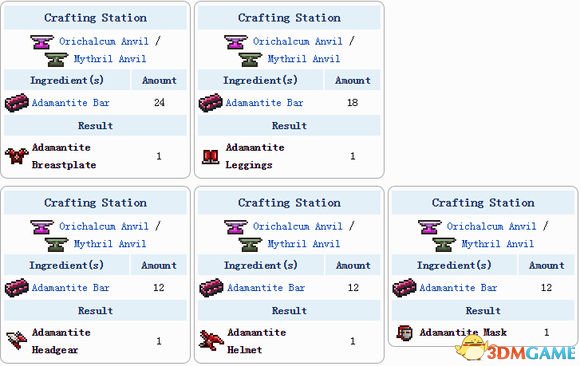
Task: Click Adamantite Bar icon in Mask recipe
Action: 404,288
